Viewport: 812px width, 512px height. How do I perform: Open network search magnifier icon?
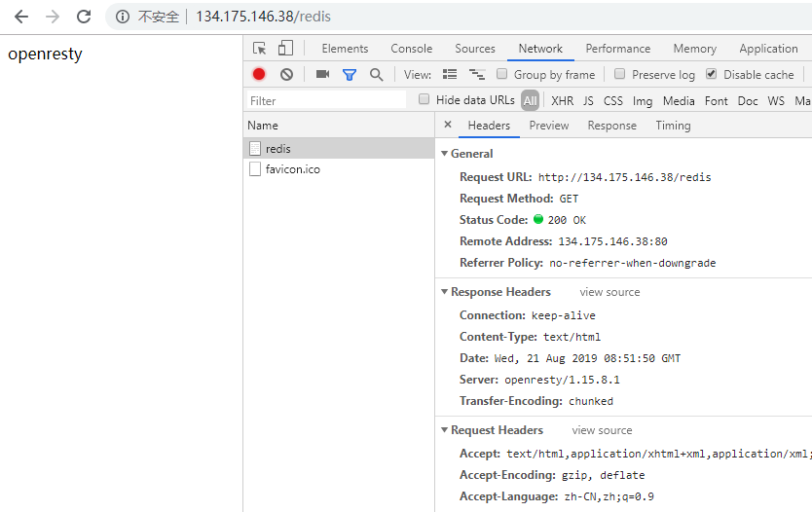click(x=376, y=74)
